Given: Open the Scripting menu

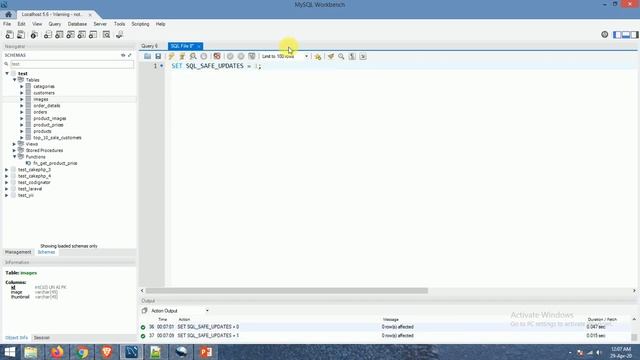Looking at the screenshot, I should [x=140, y=24].
